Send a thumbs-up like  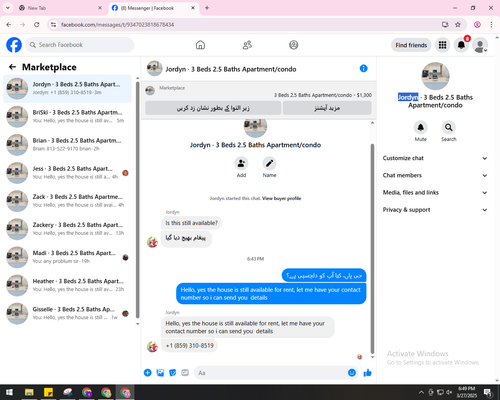tap(367, 373)
